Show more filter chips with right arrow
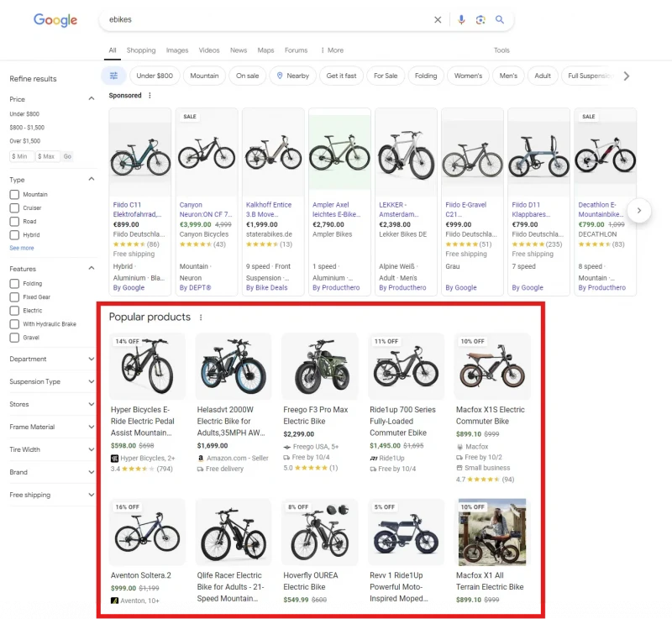The width and height of the screenshot is (672, 619). pos(627,76)
